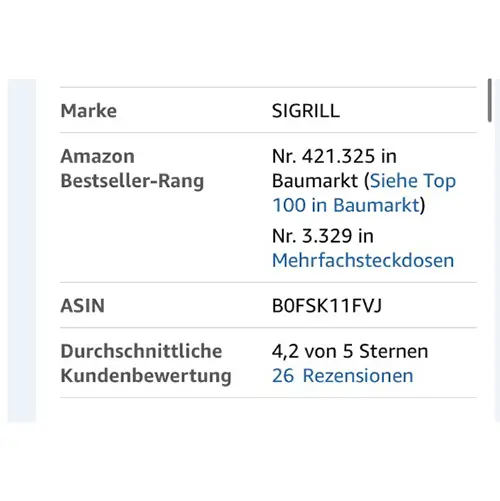500x501 pixels.
Task: Click the light blue left sidebar strip
Action: [x=22, y=250]
